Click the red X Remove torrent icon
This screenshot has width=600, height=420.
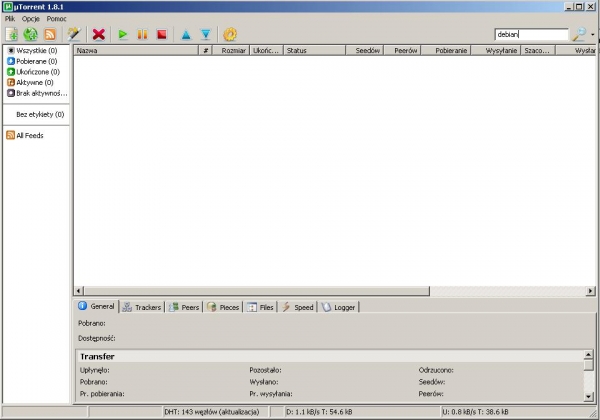pyautogui.click(x=99, y=34)
